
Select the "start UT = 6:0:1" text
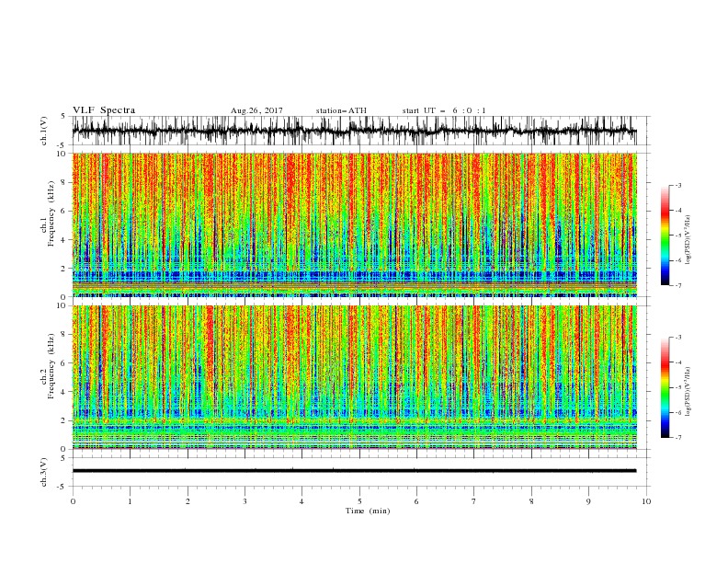click(x=444, y=110)
